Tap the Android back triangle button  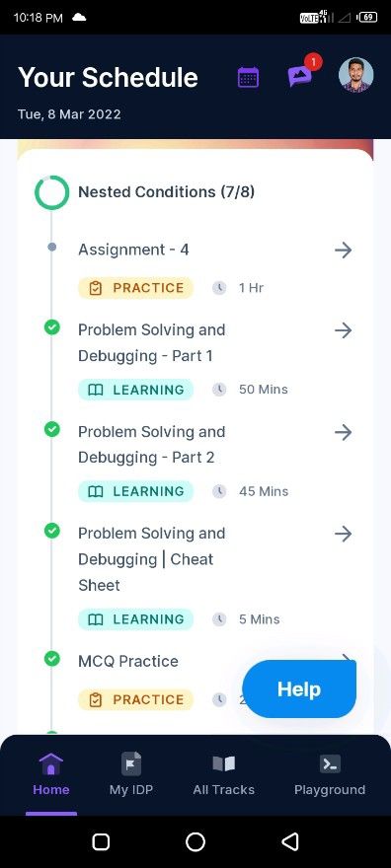click(290, 841)
